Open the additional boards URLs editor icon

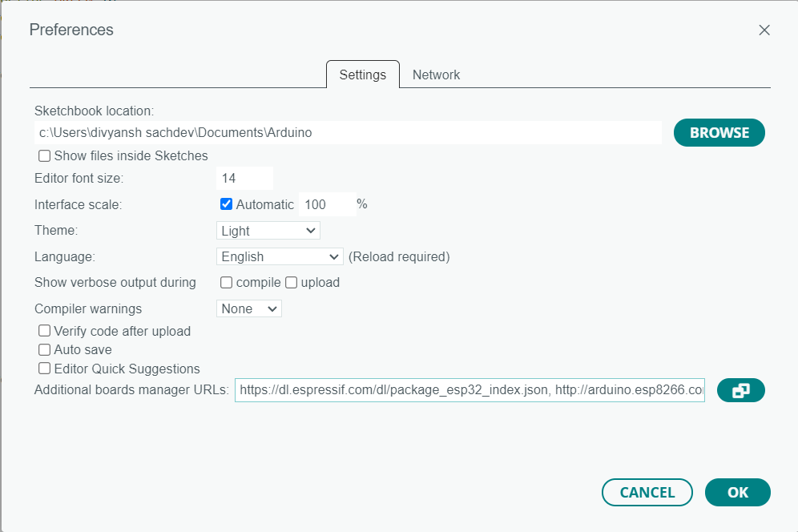click(x=741, y=390)
